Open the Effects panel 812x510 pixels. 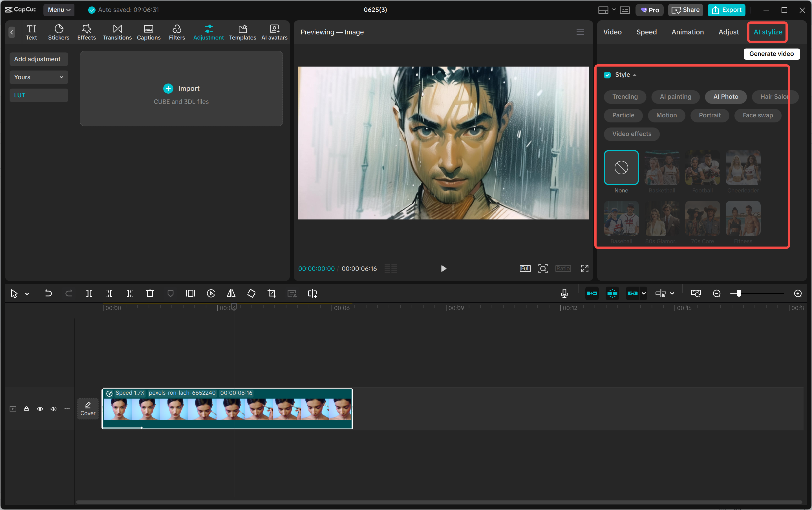(x=86, y=32)
